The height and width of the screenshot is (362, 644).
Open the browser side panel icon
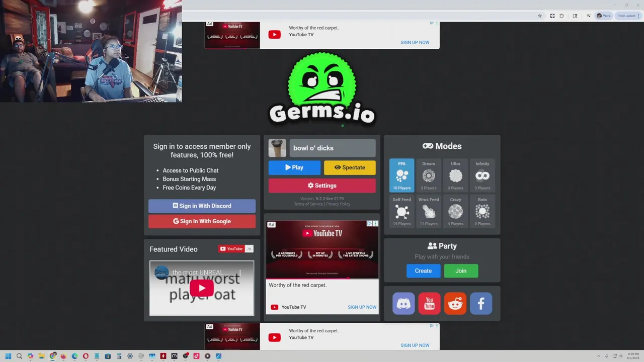point(575,16)
